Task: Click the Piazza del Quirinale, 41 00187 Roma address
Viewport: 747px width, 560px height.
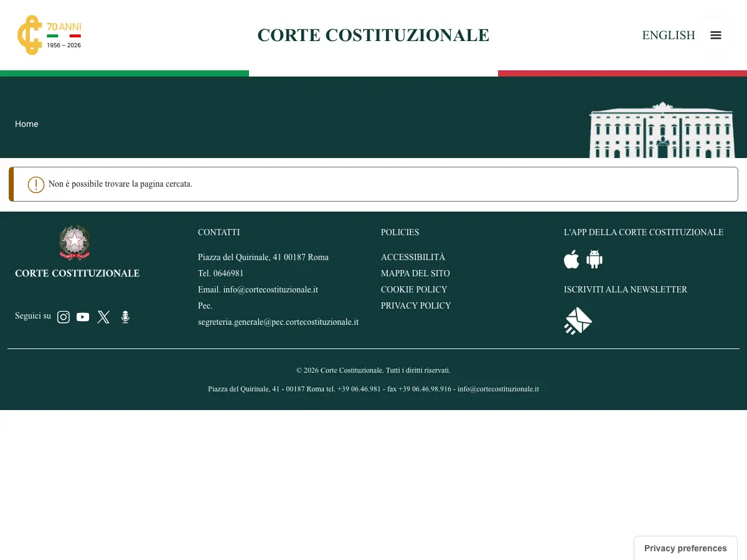Action: [x=263, y=258]
